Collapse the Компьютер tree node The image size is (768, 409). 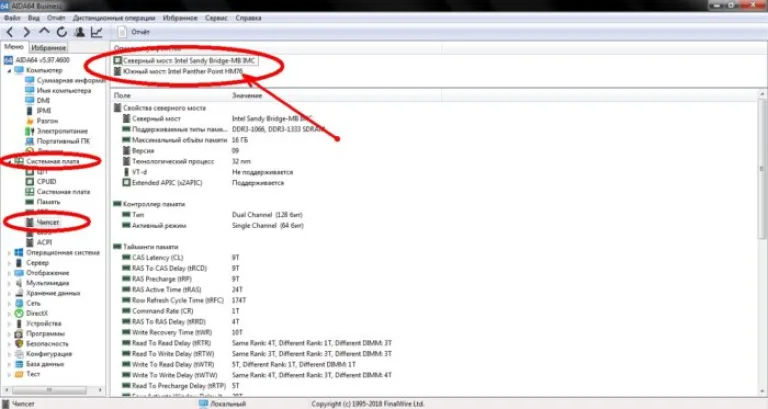pos(9,71)
